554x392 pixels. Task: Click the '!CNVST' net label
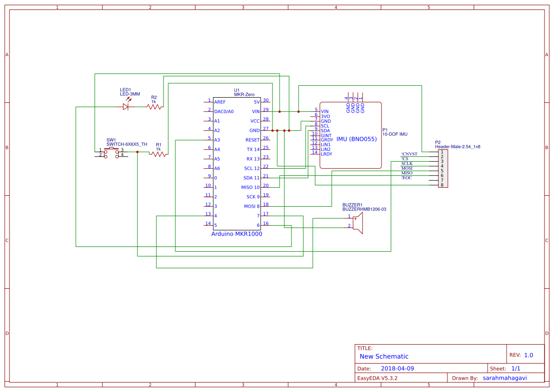409,154
